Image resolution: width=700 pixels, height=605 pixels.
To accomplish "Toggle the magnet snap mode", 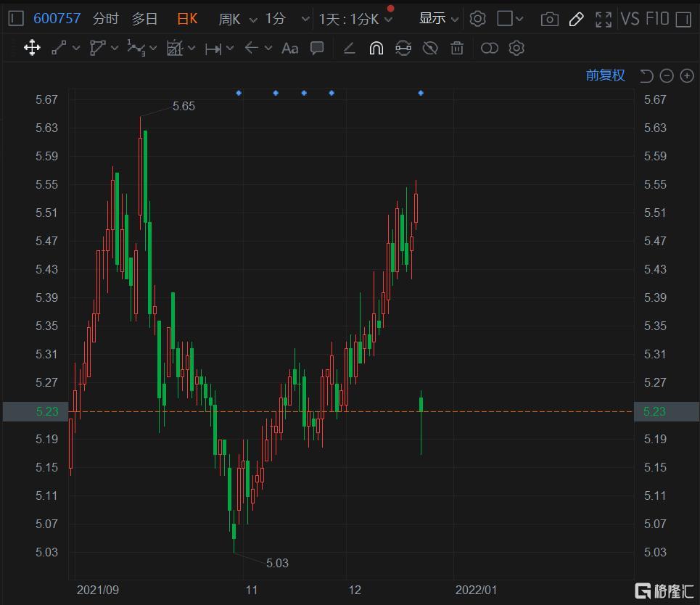I will [376, 48].
